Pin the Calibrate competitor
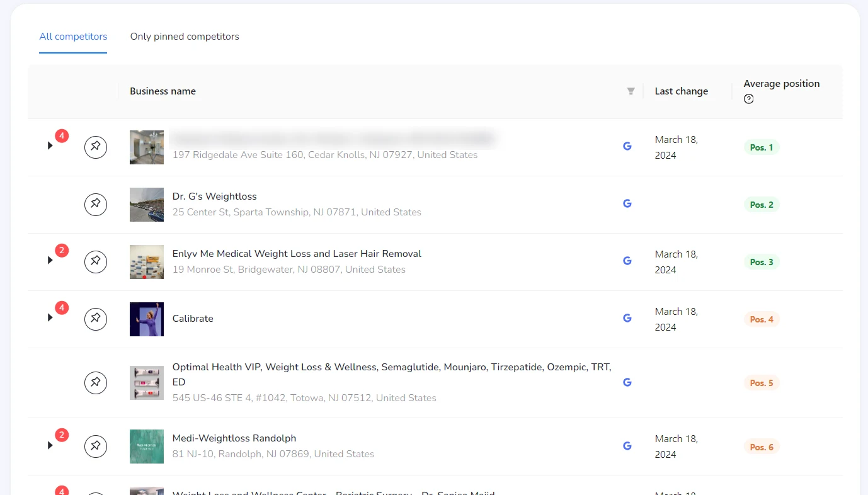Viewport: 868px width, 495px height. (96, 319)
